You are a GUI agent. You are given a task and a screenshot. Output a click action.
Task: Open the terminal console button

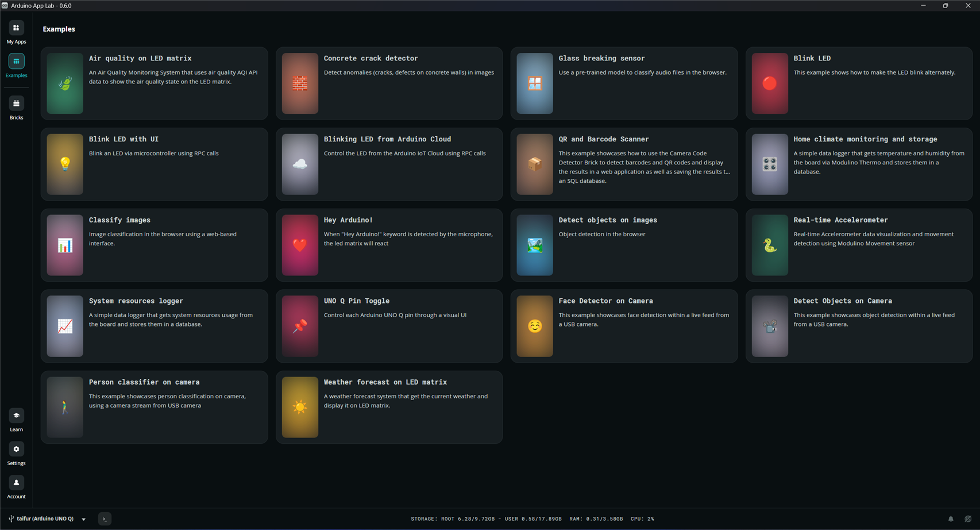(x=105, y=519)
